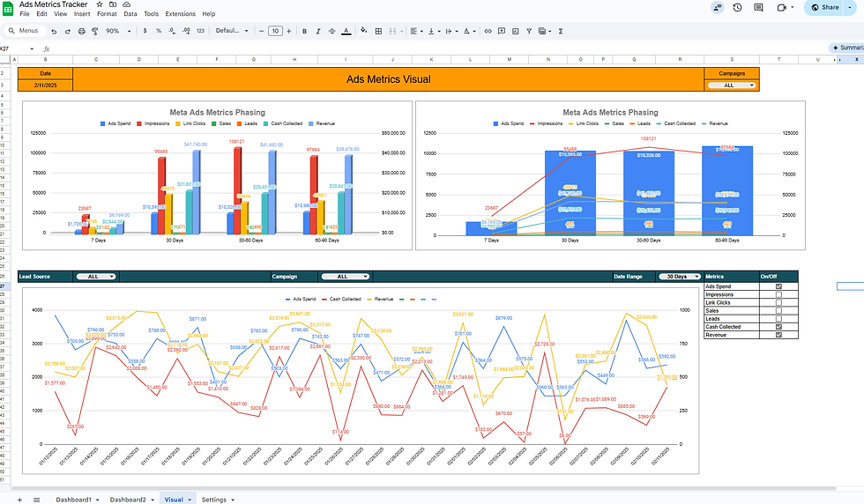Open the fill color bucket
This screenshot has width=864, height=504.
pos(363,31)
